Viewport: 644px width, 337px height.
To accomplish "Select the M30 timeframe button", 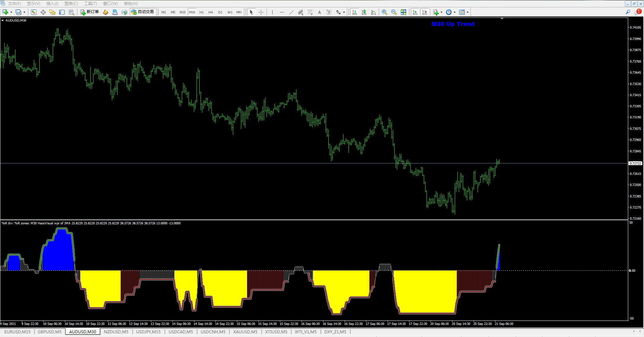I will (x=192, y=12).
